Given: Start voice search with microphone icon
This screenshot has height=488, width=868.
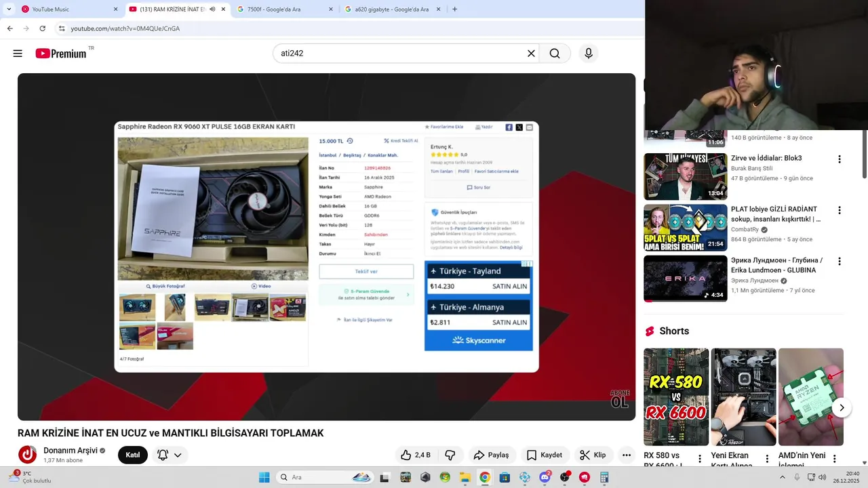Looking at the screenshot, I should point(589,54).
